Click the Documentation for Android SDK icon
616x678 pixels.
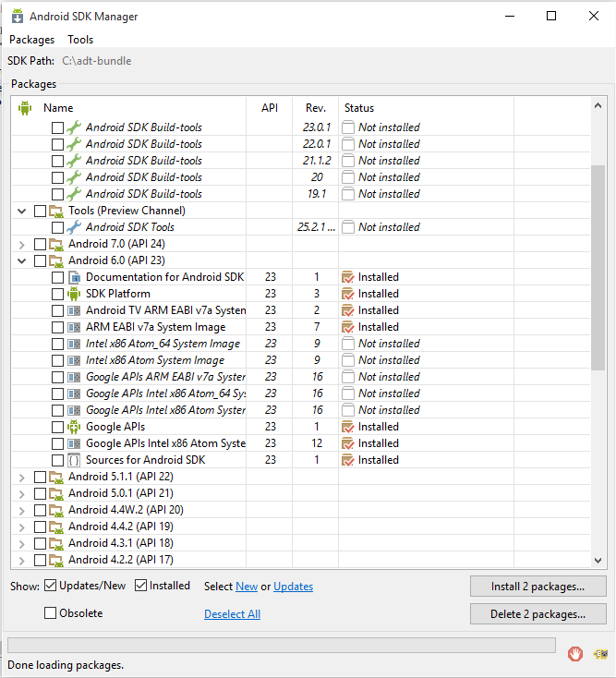click(x=75, y=278)
